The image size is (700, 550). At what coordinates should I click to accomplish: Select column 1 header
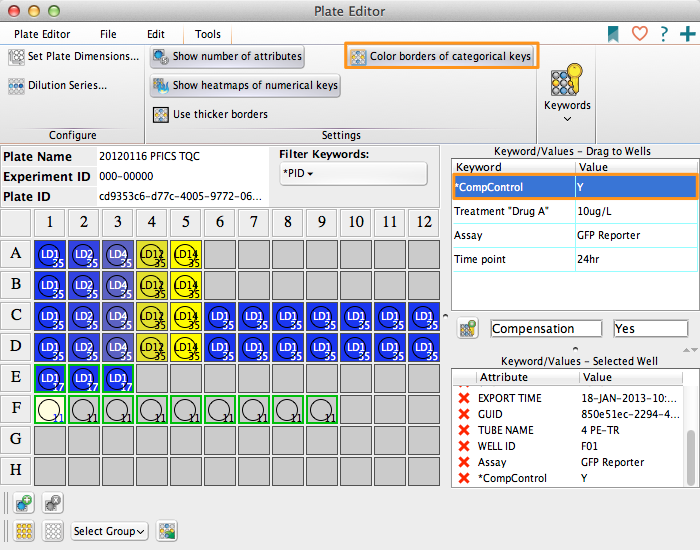click(x=50, y=222)
